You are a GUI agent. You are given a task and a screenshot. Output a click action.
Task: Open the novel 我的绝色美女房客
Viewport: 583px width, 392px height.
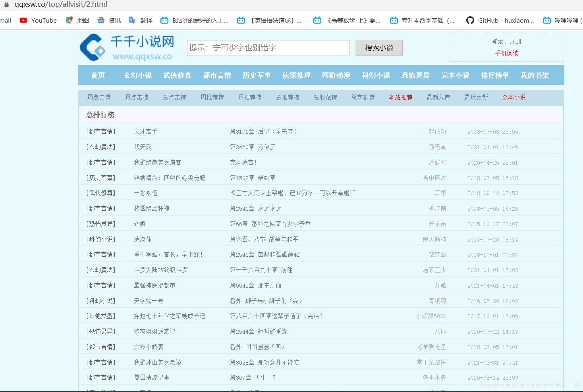[x=158, y=162]
